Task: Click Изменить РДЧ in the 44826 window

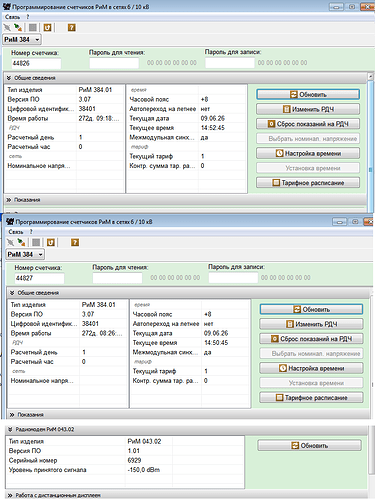Action: click(x=308, y=109)
